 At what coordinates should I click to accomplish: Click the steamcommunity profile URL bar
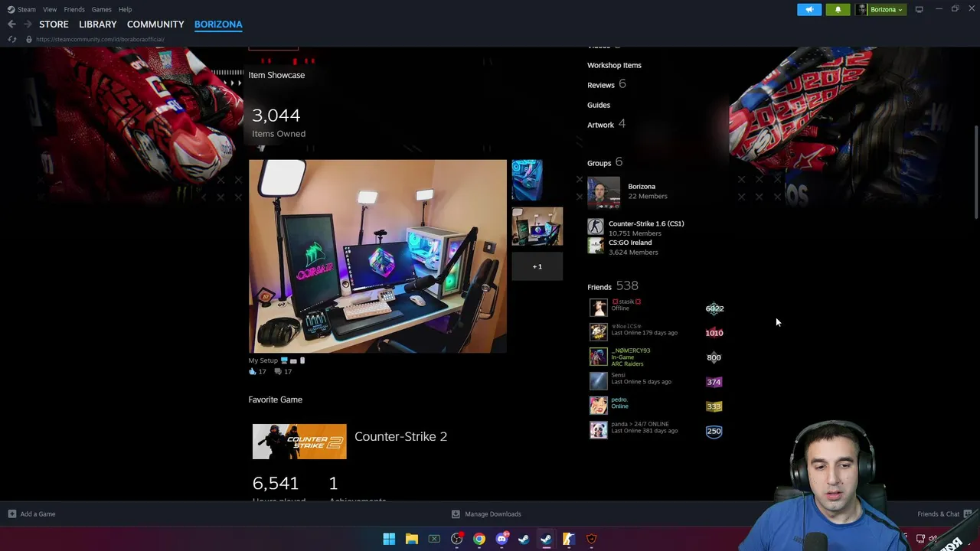tap(100, 39)
